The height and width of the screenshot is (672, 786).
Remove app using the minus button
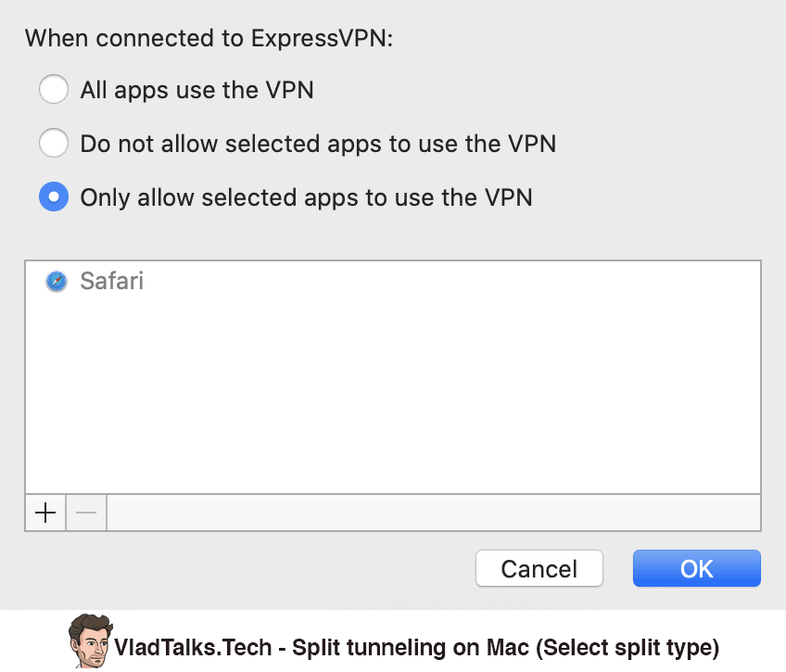(86, 513)
